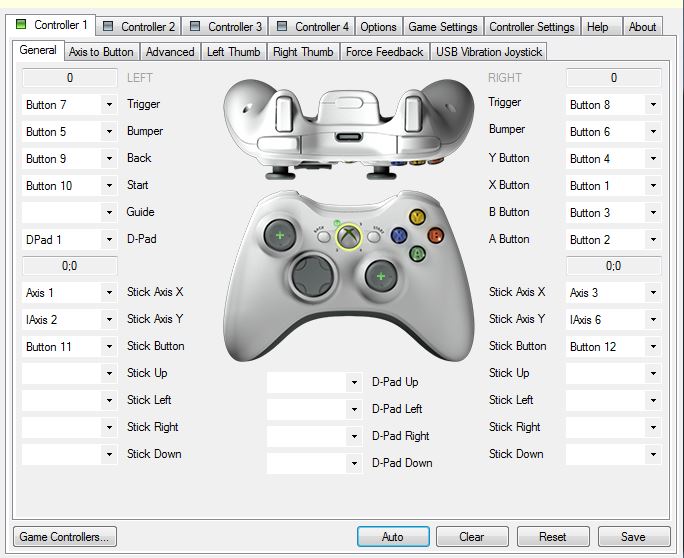Click the blue X button on controller image
The width and height of the screenshot is (684, 558).
[x=399, y=236]
